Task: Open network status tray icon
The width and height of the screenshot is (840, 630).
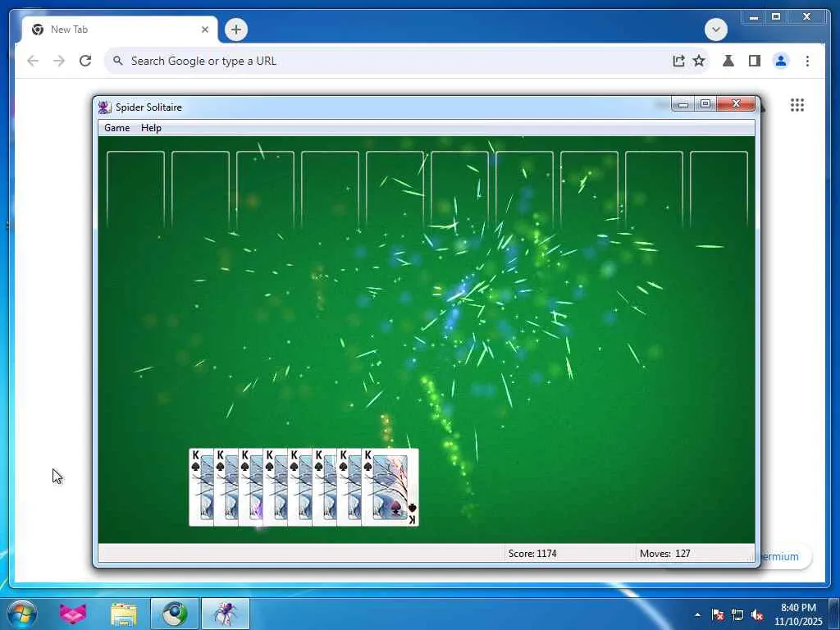Action: tap(737, 614)
